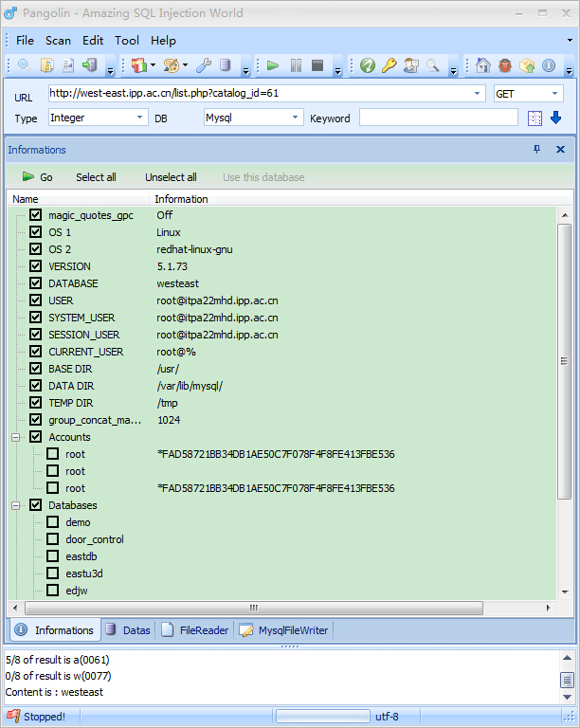Viewport: 580px width, 728px height.
Task: Switch to the Datas tab
Action: tap(128, 630)
